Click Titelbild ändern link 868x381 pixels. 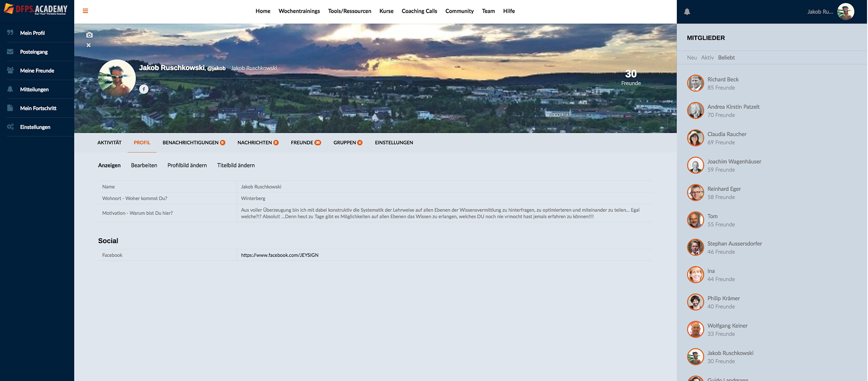tap(236, 165)
